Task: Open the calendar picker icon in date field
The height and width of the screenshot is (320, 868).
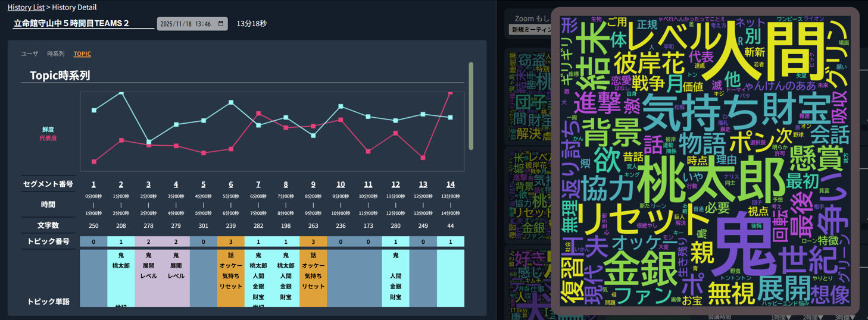Action: (221, 24)
